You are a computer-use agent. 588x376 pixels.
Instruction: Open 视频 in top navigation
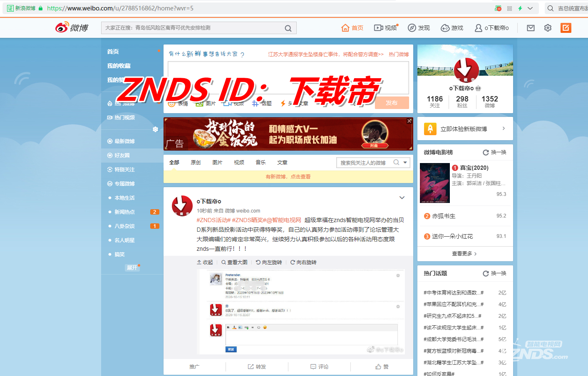pos(386,28)
